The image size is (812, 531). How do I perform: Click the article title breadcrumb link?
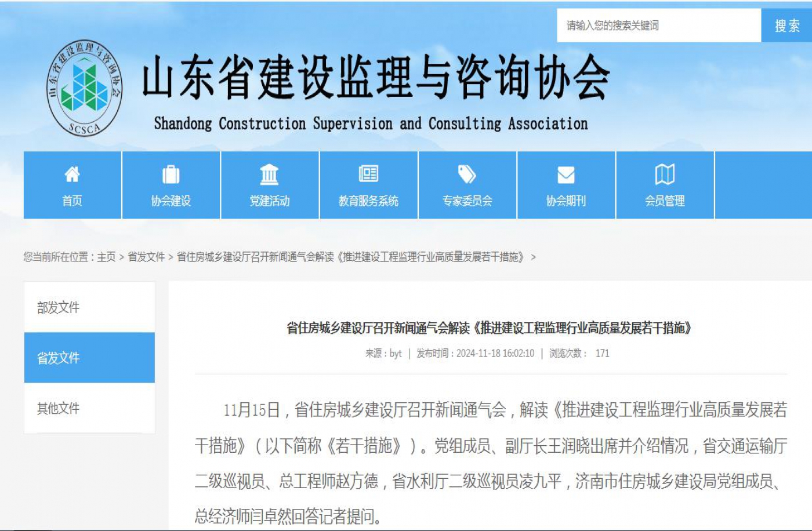(351, 257)
